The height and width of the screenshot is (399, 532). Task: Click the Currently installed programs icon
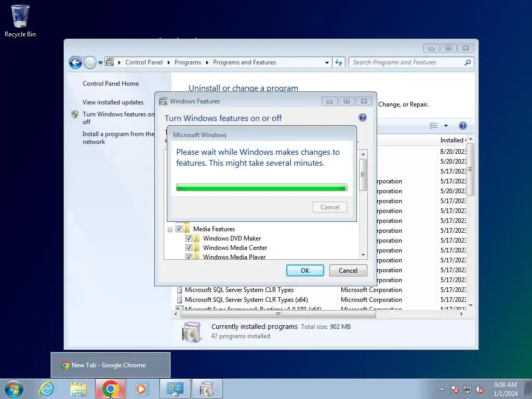coord(192,331)
